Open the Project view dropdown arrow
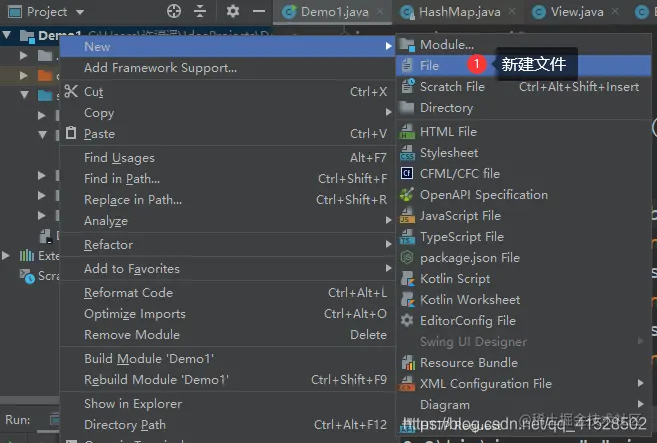The image size is (657, 443). point(80,12)
